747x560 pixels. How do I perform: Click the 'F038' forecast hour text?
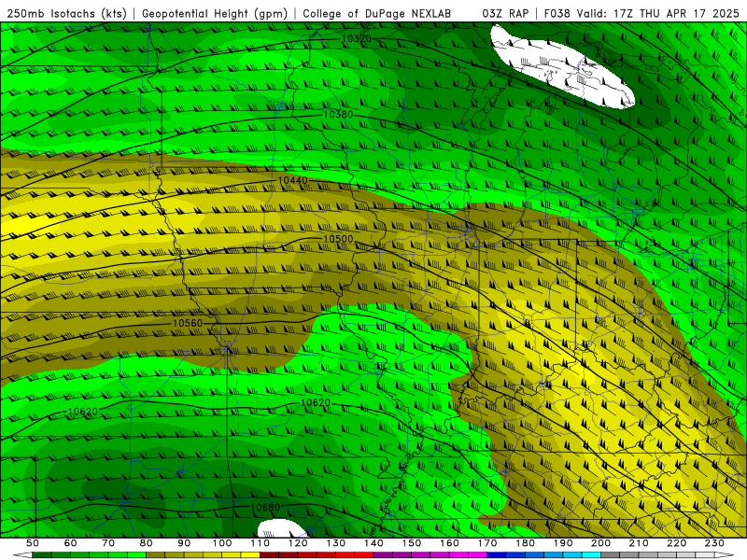[557, 13]
